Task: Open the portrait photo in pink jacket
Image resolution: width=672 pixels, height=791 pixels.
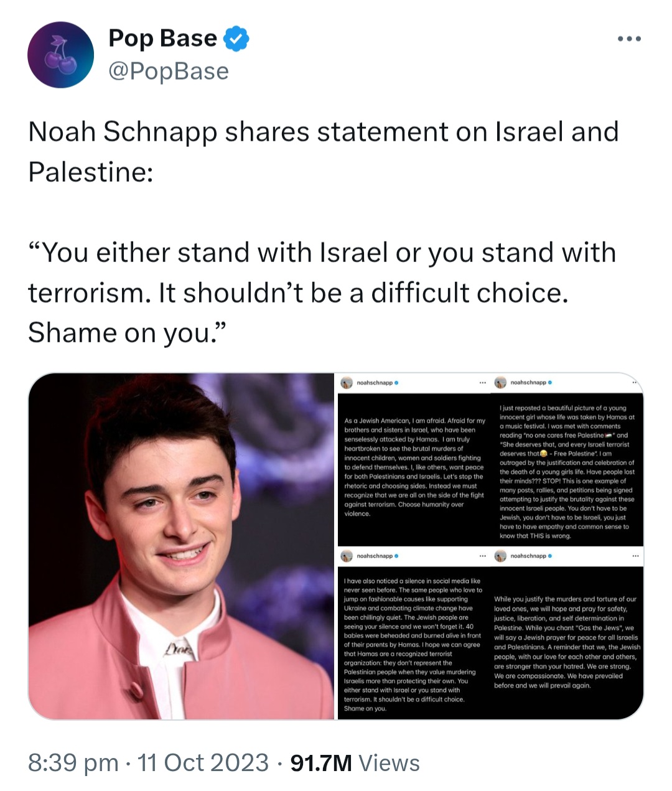Action: point(181,546)
